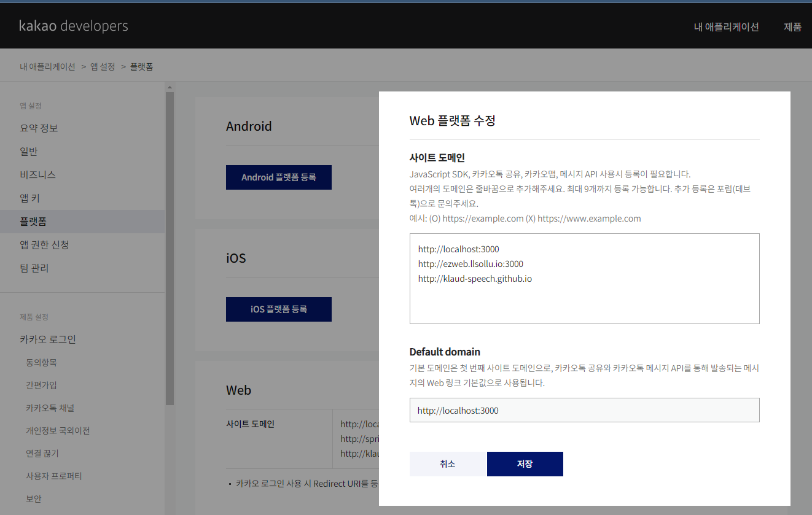Viewport: 812px width, 515px height.
Task: Click into the 사이트 도메인 text area
Action: point(585,279)
